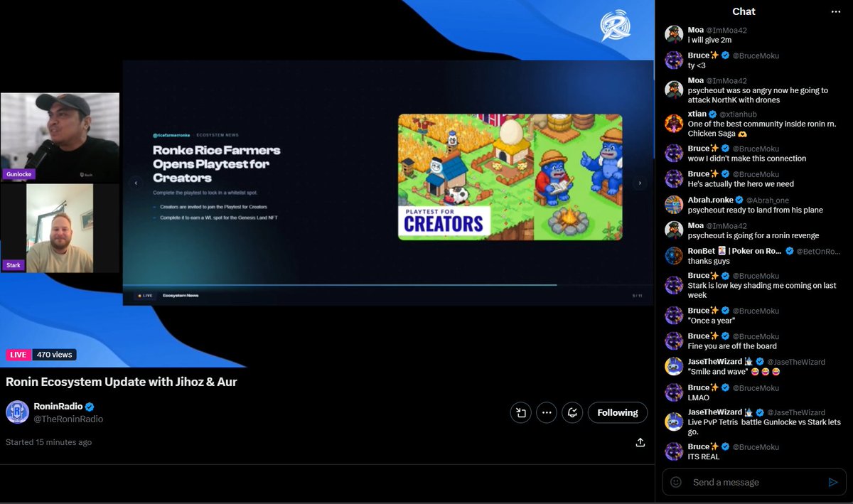
Task: Click the verified badge next to RonBet
Action: point(790,251)
